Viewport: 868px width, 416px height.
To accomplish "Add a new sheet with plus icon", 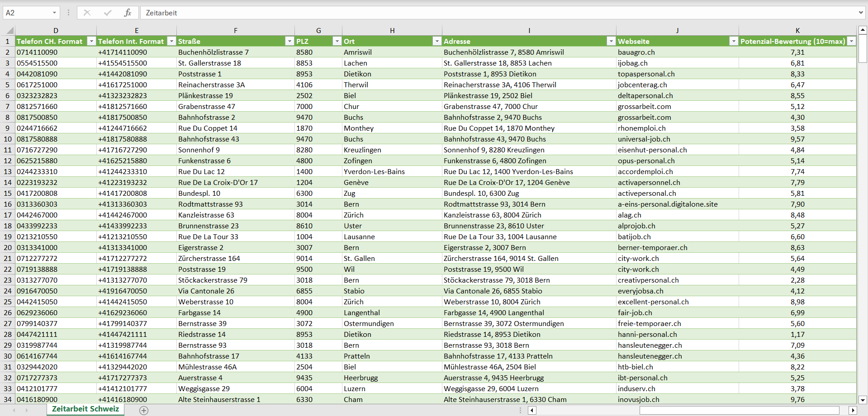I will (144, 411).
